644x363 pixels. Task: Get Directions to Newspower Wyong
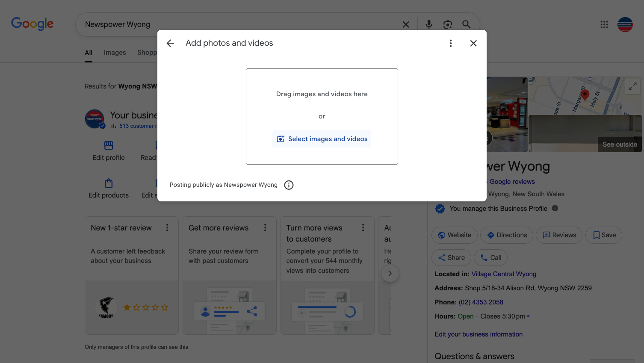pyautogui.click(x=507, y=235)
